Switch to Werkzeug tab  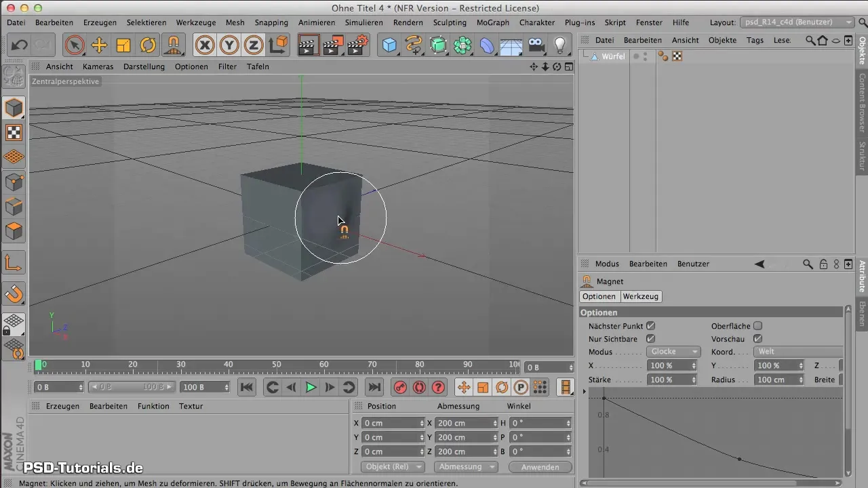coord(640,297)
